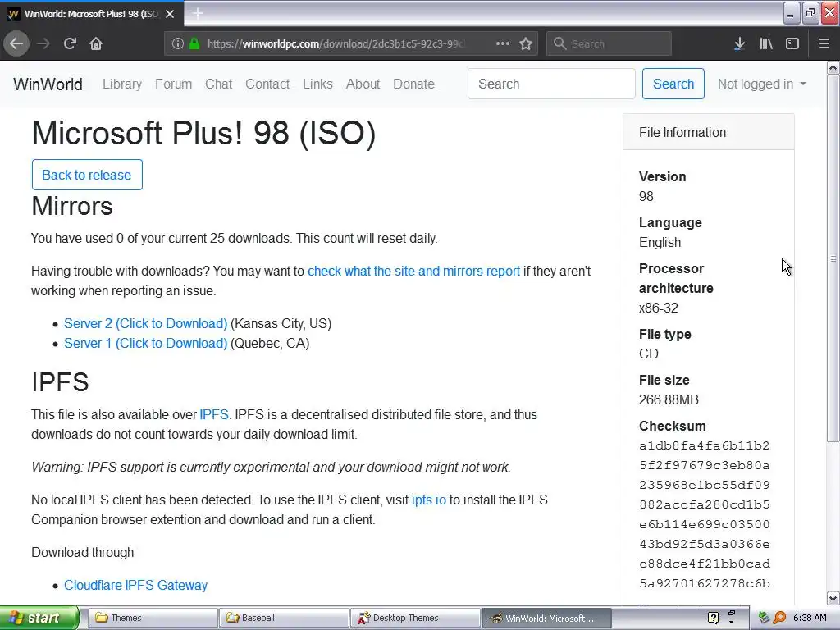The height and width of the screenshot is (630, 840).
Task: Switch to Desktop Themes taskbar window
Action: pyautogui.click(x=415, y=618)
